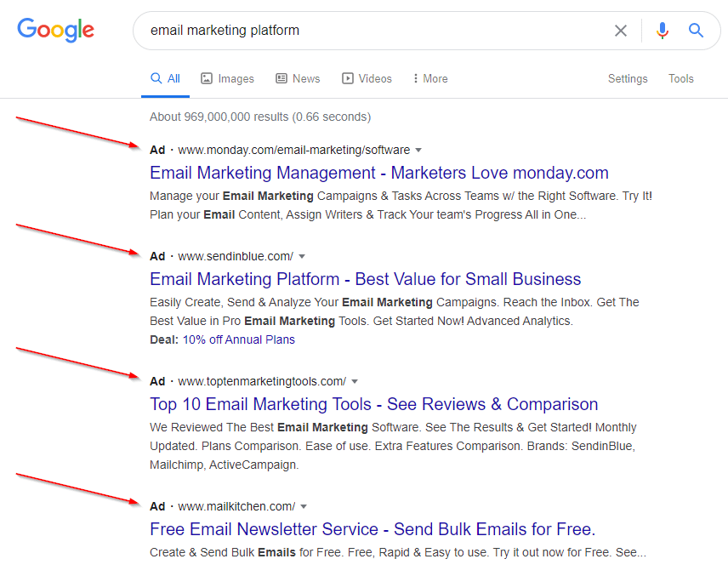Switch to the News tab
728x576 pixels.
298,78
